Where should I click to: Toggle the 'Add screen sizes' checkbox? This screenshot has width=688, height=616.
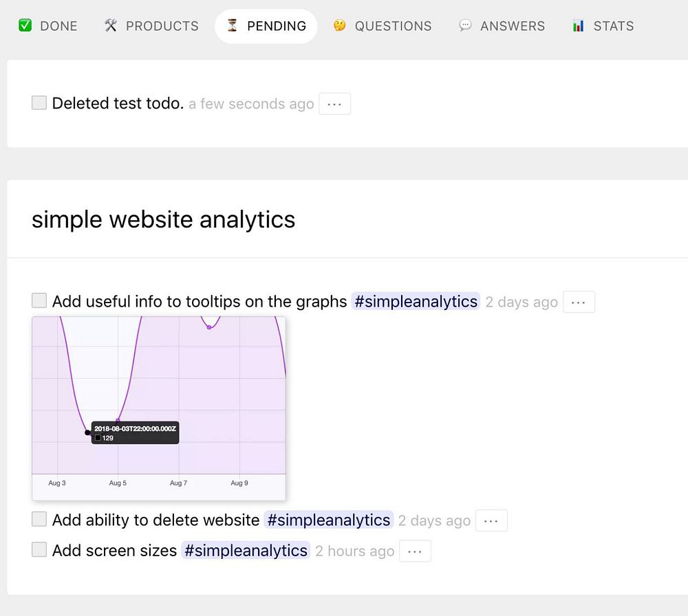(39, 550)
